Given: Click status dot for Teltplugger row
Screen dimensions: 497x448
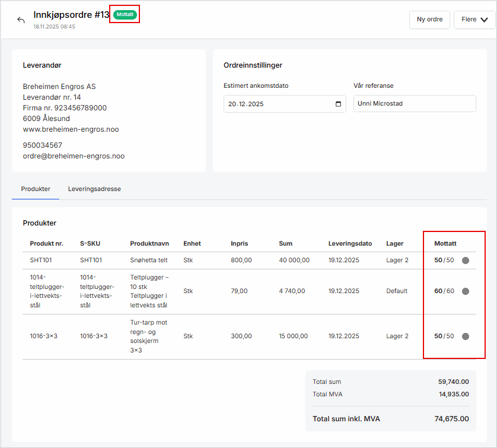Looking at the screenshot, I should (x=466, y=291).
